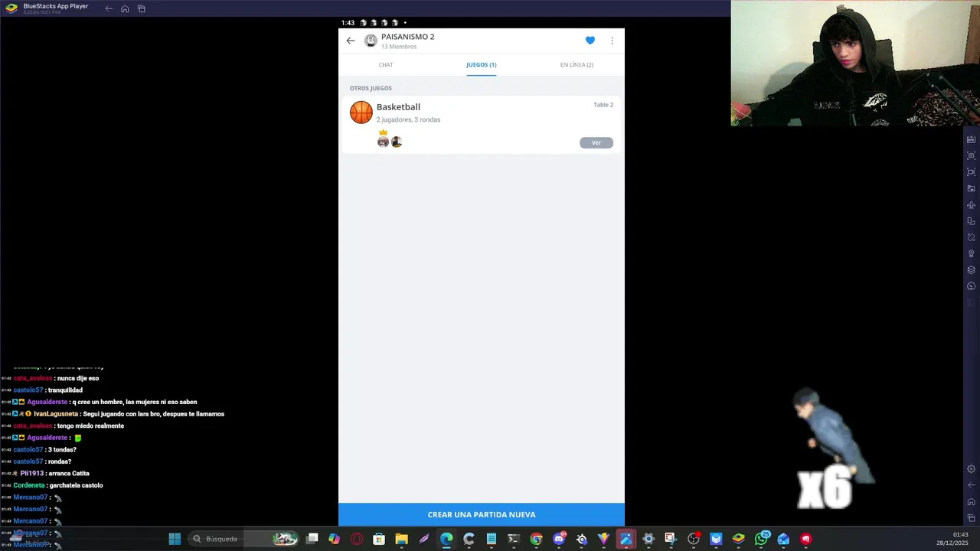Click BlueStacks title bar back arrow
This screenshot has height=551, width=980.
pos(109,8)
